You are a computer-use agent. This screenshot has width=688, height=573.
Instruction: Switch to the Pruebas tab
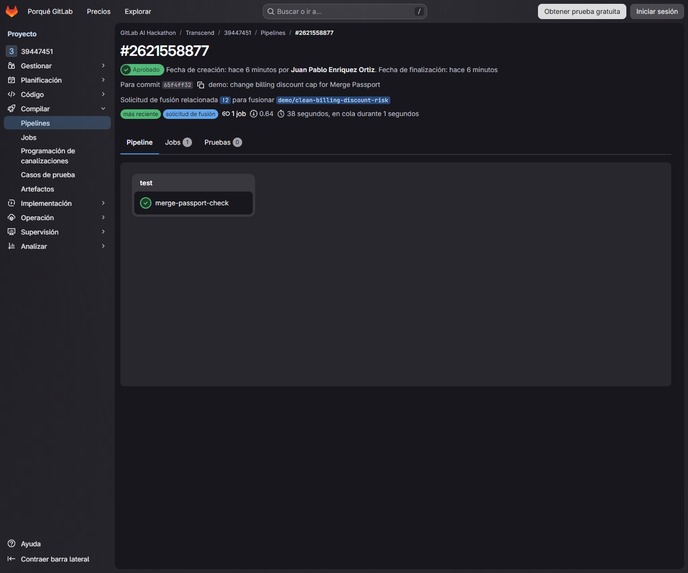(x=223, y=143)
